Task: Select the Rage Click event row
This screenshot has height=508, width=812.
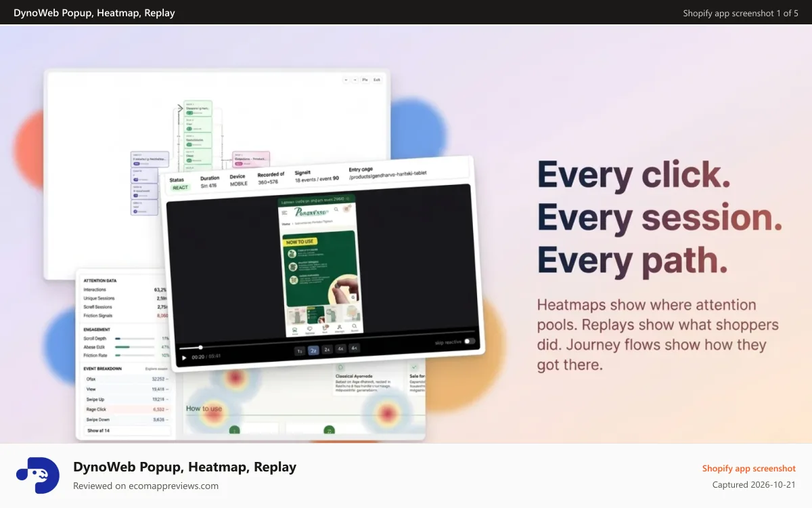Action: pos(127,409)
